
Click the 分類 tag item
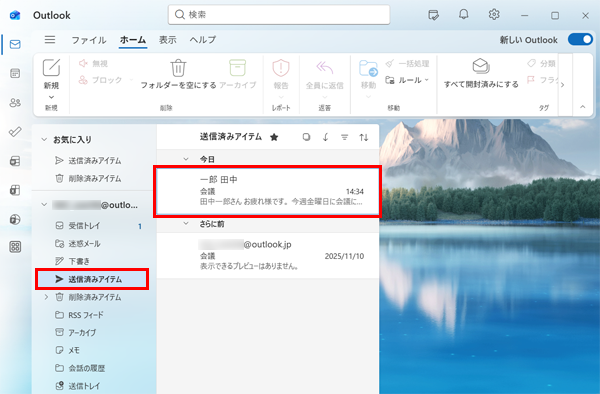(x=541, y=63)
